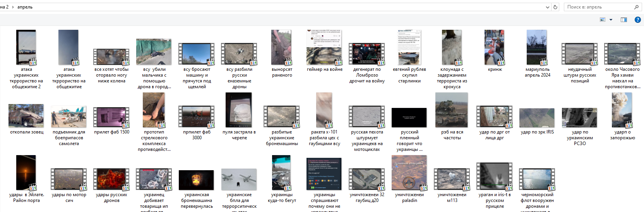Select file 'прототип стрелкового комплекса'
The width and height of the screenshot is (644, 212).
pyautogui.click(x=154, y=122)
